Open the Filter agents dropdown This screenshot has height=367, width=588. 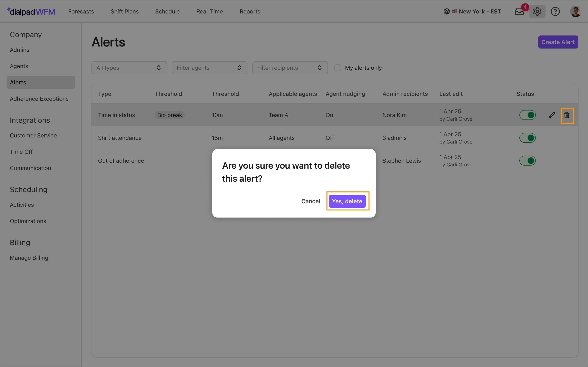coord(209,68)
